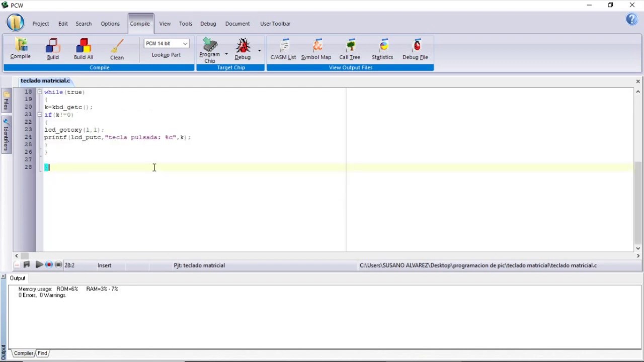
Task: Open the Search menu
Action: click(84, 24)
